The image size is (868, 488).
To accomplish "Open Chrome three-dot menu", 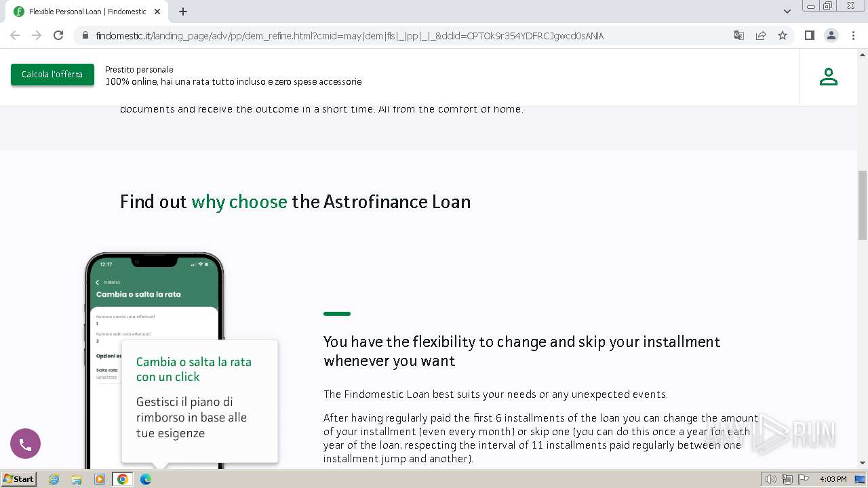I will [853, 35].
